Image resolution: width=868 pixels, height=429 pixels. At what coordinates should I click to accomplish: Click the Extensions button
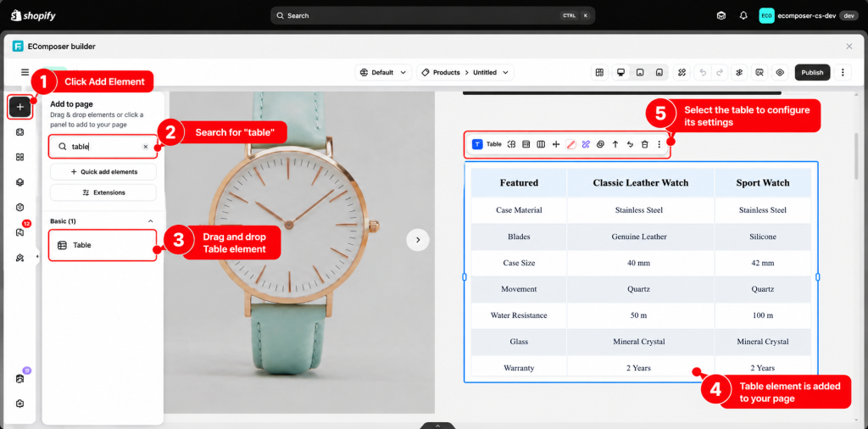coord(103,192)
